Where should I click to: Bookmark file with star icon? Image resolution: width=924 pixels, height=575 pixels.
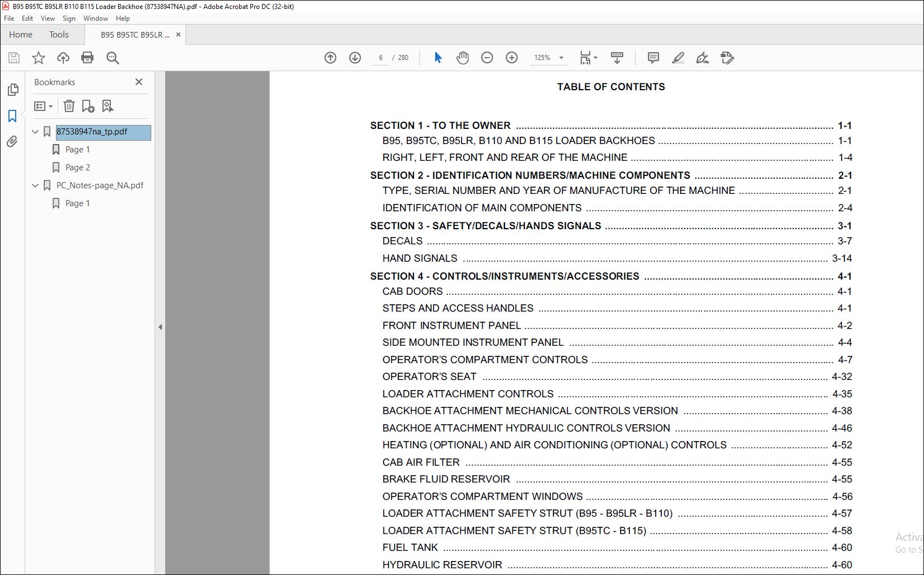click(x=39, y=58)
